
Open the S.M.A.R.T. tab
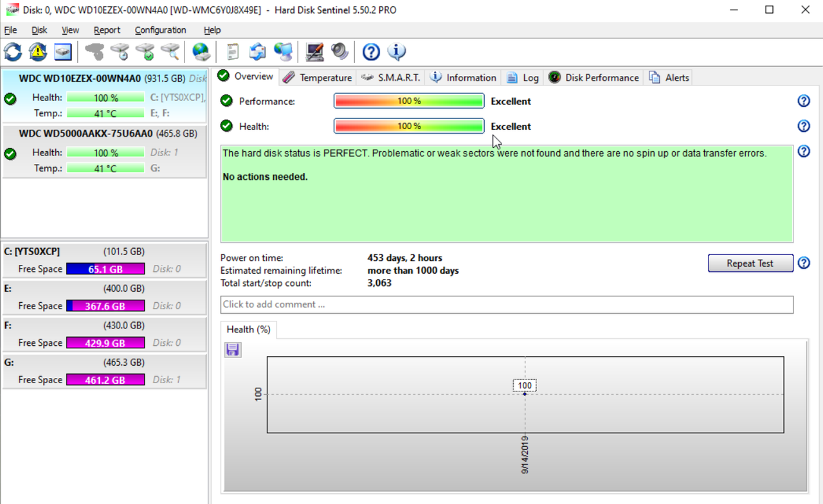tap(390, 78)
